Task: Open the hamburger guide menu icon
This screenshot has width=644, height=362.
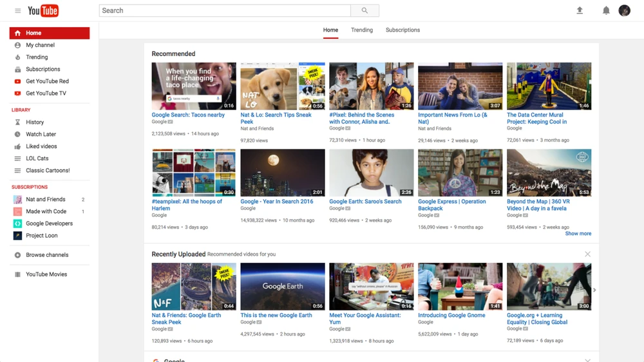Action: 17,11
